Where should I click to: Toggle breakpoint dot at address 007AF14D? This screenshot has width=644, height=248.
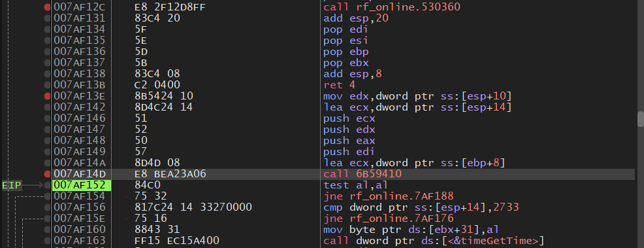[x=47, y=174]
